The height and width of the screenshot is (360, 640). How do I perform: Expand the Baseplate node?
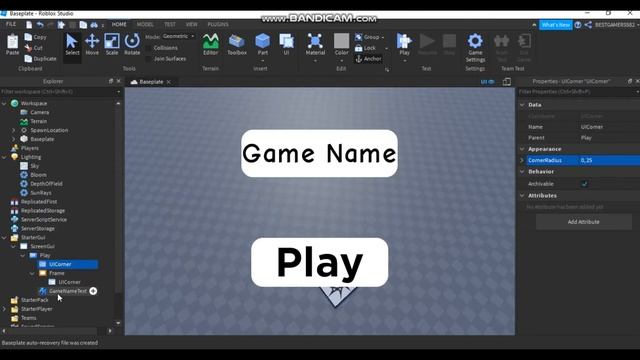pos(13,139)
